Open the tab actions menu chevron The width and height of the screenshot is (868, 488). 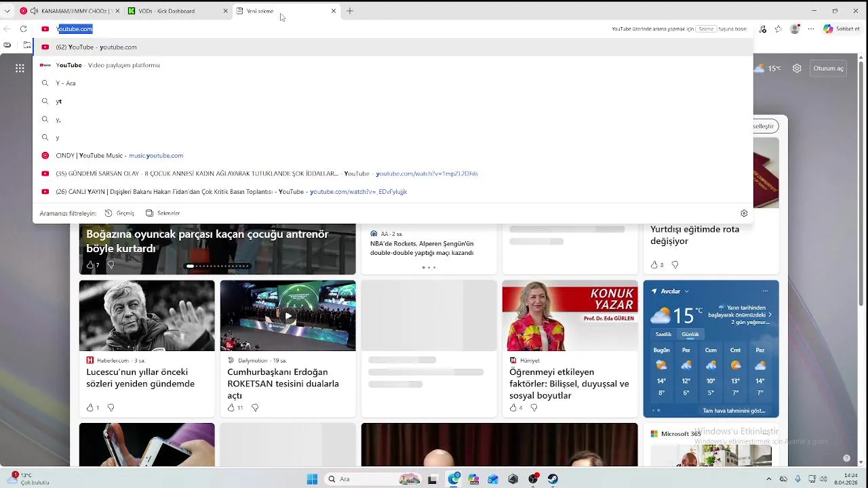[7, 11]
